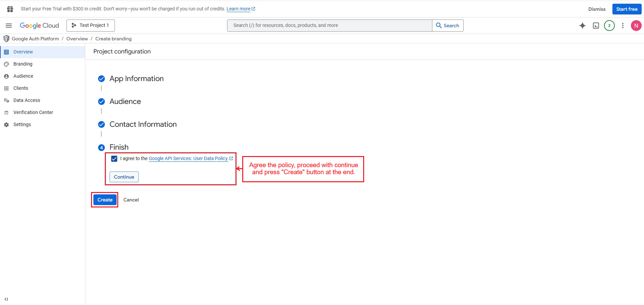Open the Test Project 1 project picker
Image resolution: width=644 pixels, height=305 pixels.
(91, 26)
